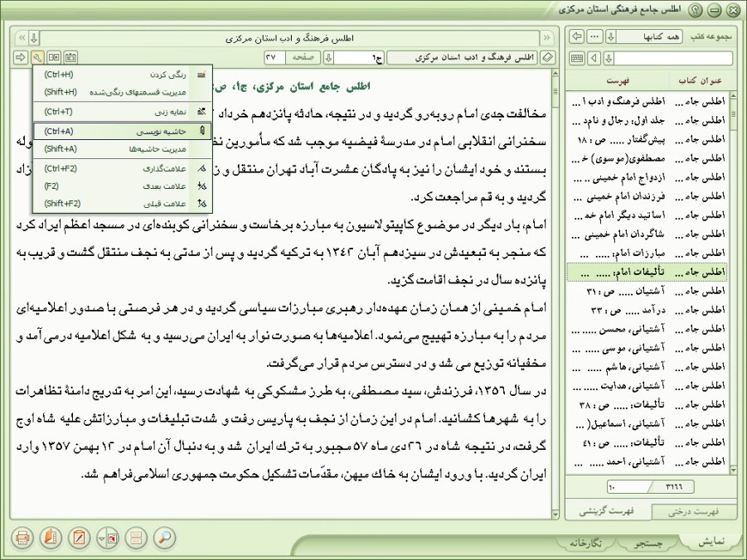Select the list row آشتیانی، محسن
The height and width of the screenshot is (560, 747).
pos(648,329)
